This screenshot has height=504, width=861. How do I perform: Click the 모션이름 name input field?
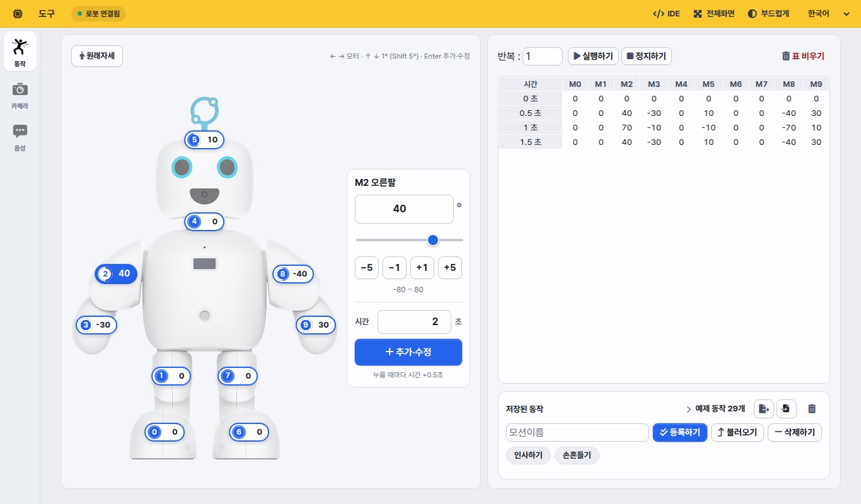577,433
